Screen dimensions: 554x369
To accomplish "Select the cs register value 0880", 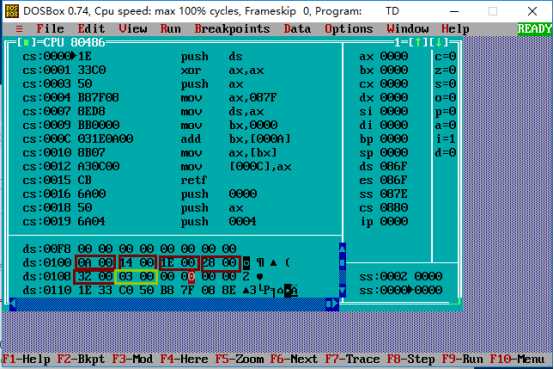I will 394,208.
